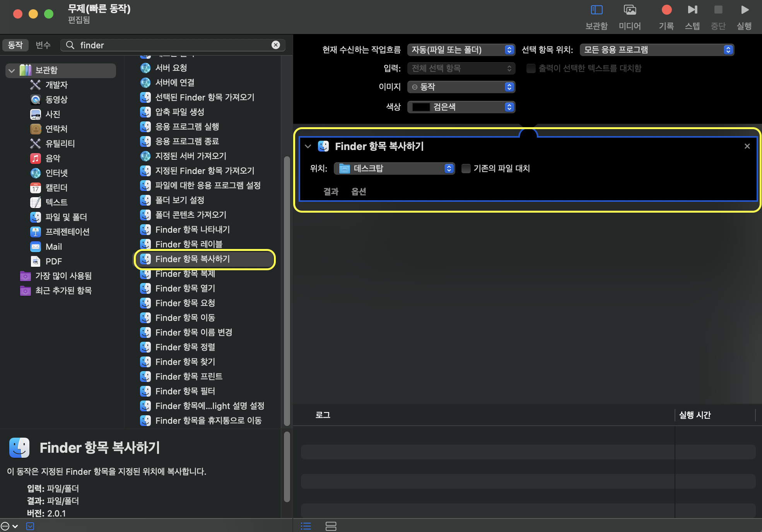The height and width of the screenshot is (532, 762).
Task: Click the record (기록) button icon
Action: (x=666, y=10)
